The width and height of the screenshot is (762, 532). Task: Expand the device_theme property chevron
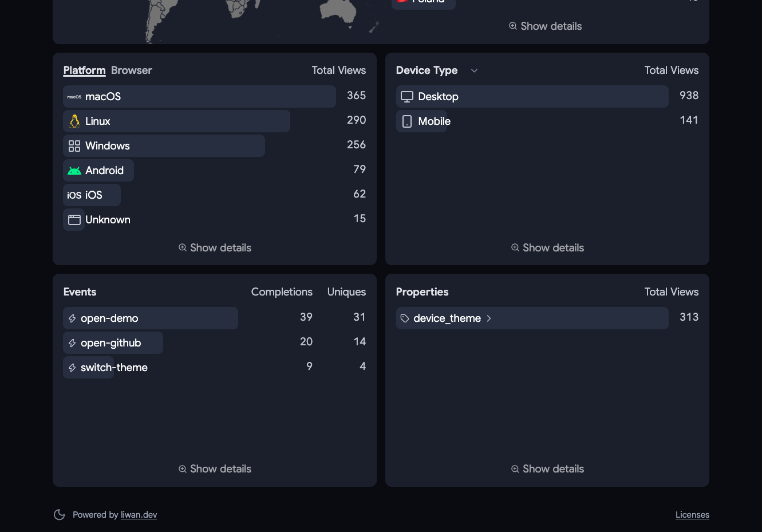point(489,318)
